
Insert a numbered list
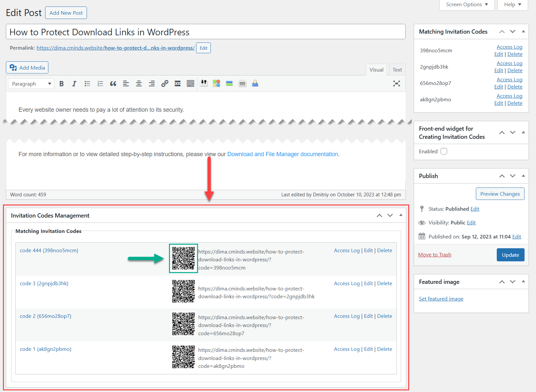(100, 84)
